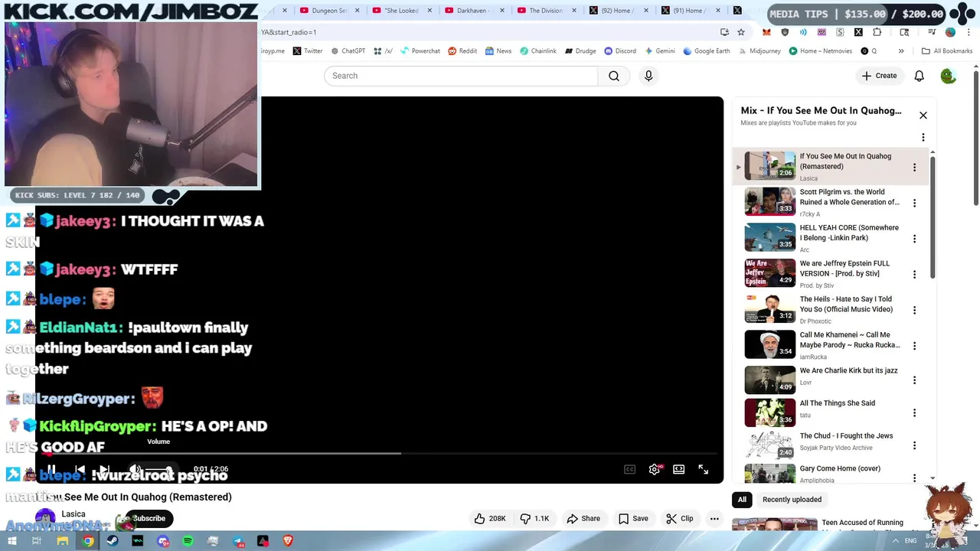Adjust the player volume slider
Screen dimensions: 980x551
click(x=160, y=469)
